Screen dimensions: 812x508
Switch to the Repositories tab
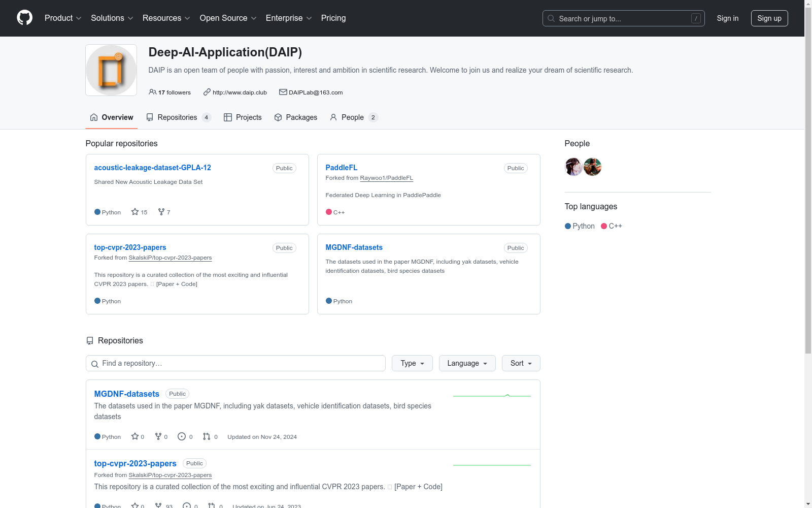coord(179,117)
